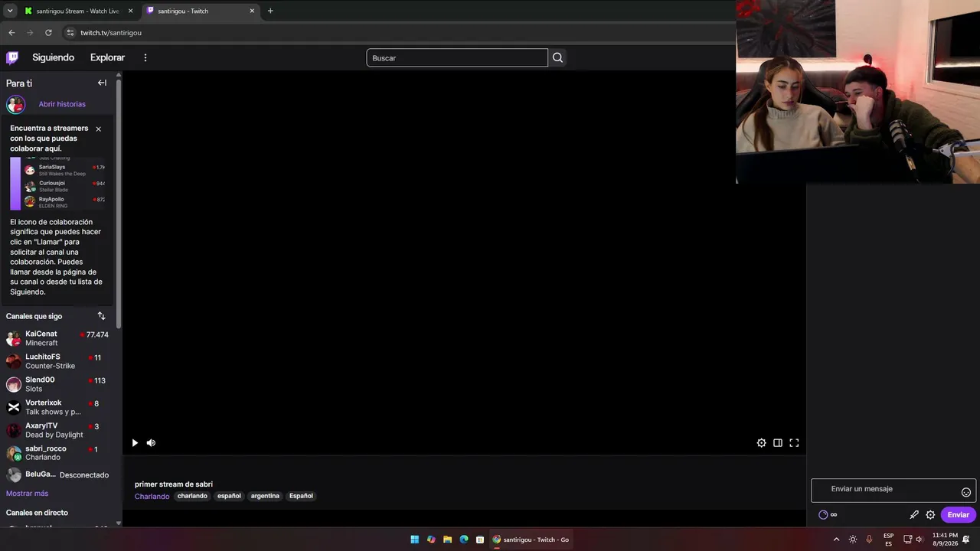Open the Charlando category link
Image resolution: width=980 pixels, height=551 pixels.
coord(152,497)
